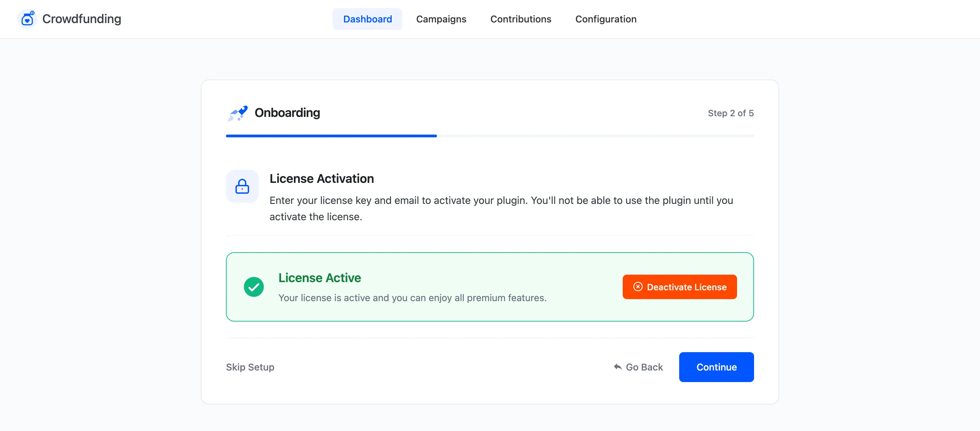
Task: Click the Skip Setup link
Action: (x=250, y=367)
